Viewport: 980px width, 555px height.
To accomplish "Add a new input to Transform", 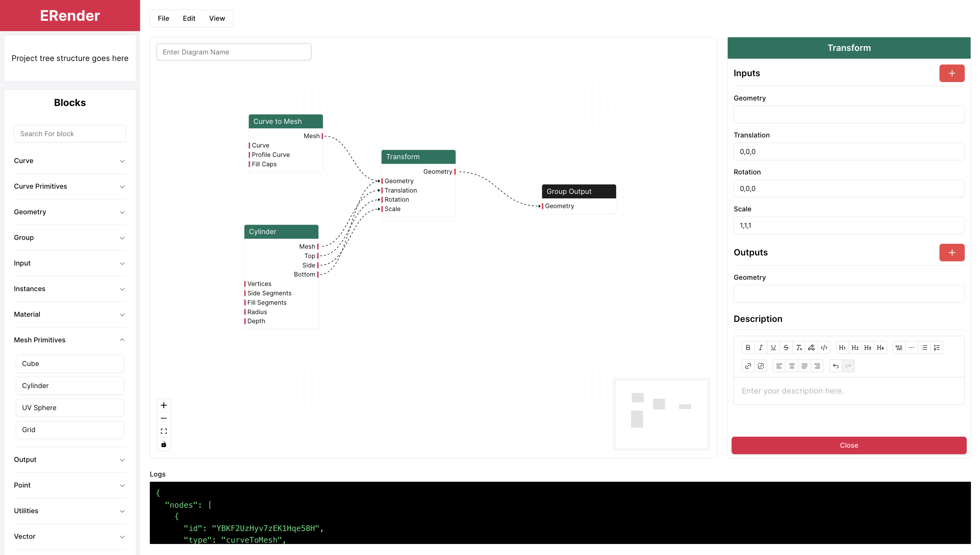I will tap(952, 73).
